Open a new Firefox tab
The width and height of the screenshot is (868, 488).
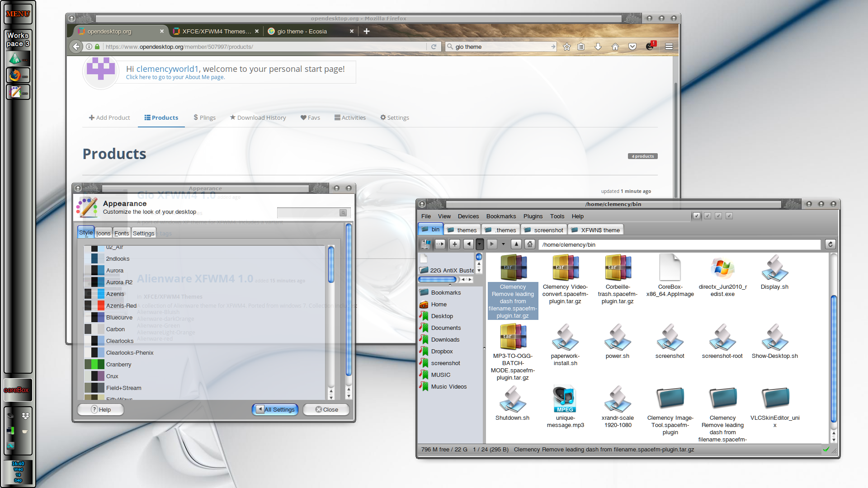[x=367, y=31]
